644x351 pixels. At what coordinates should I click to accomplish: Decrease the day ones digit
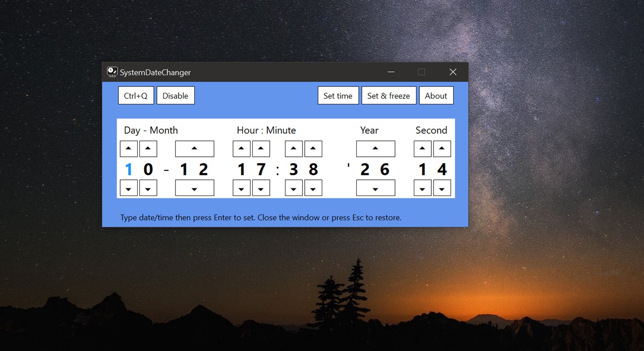point(148,188)
